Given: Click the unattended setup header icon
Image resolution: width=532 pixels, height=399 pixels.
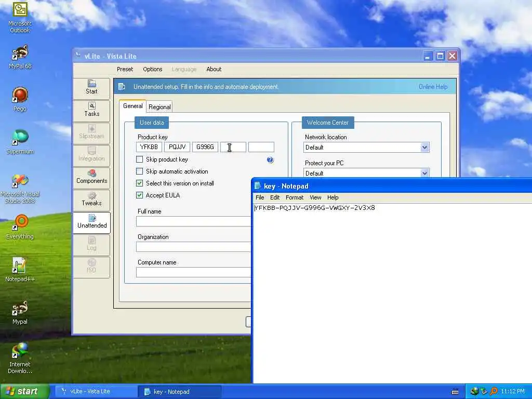Looking at the screenshot, I should pyautogui.click(x=122, y=87).
